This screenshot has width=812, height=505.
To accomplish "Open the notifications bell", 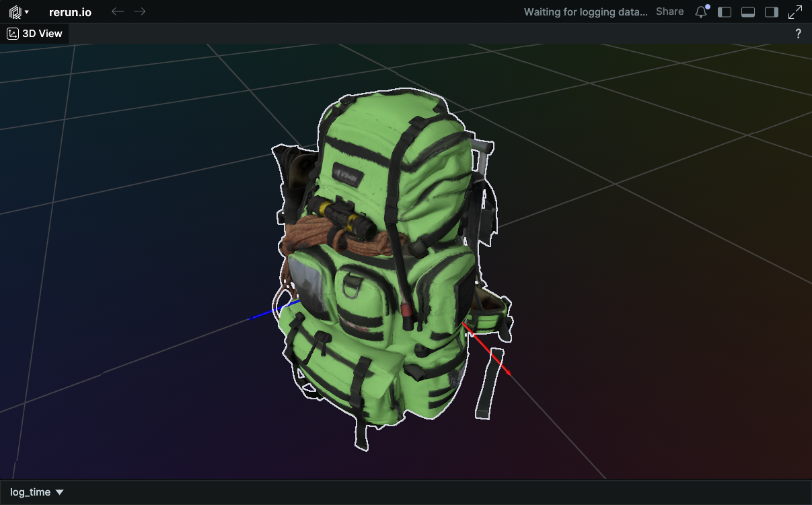I will click(701, 12).
